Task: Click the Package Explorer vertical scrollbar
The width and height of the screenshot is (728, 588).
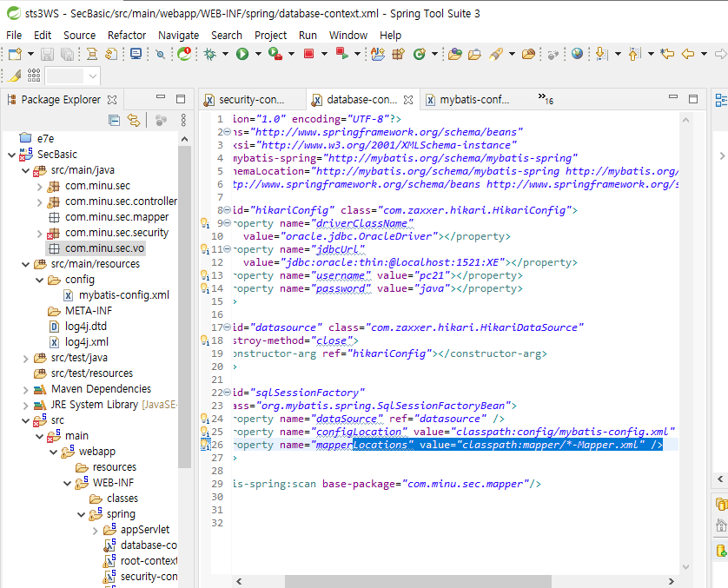Action: point(184,307)
